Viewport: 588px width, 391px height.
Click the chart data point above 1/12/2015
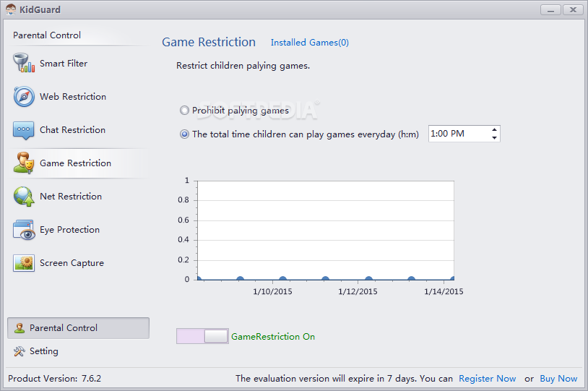pyautogui.click(x=368, y=279)
